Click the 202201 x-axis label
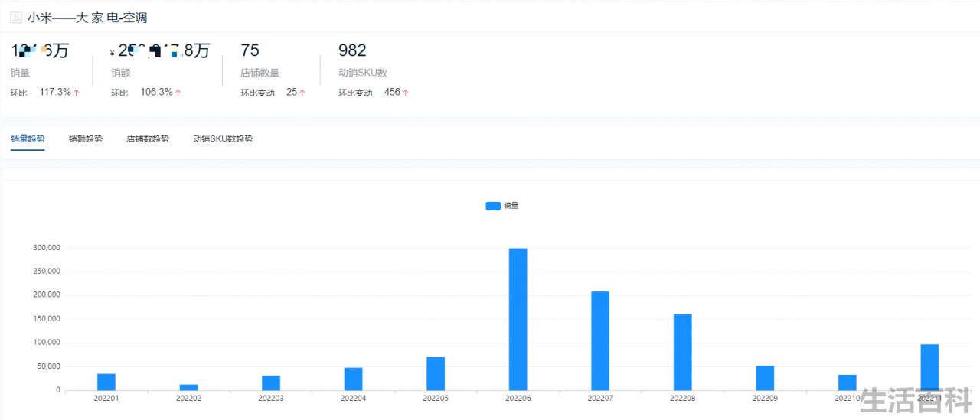980x420 pixels. (x=106, y=399)
